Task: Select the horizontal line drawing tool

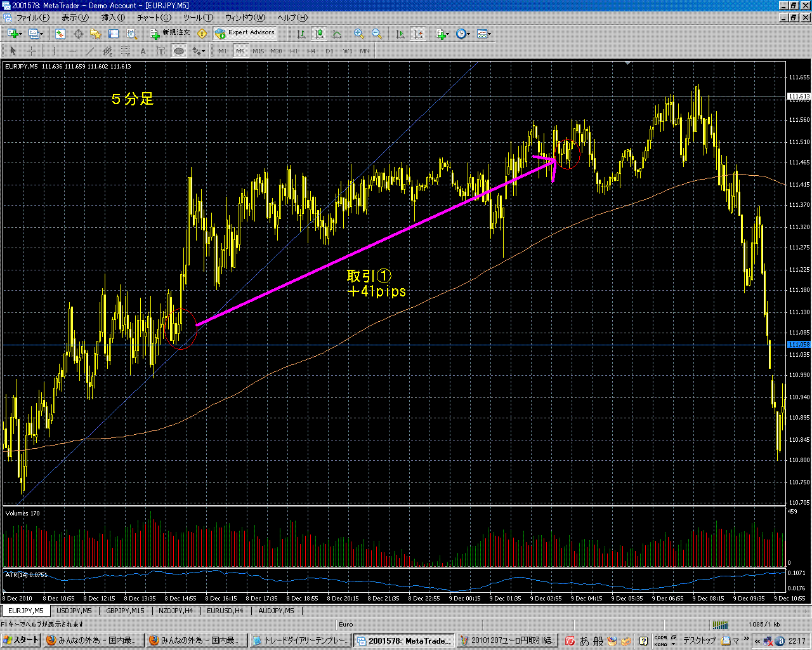Action: pos(72,51)
